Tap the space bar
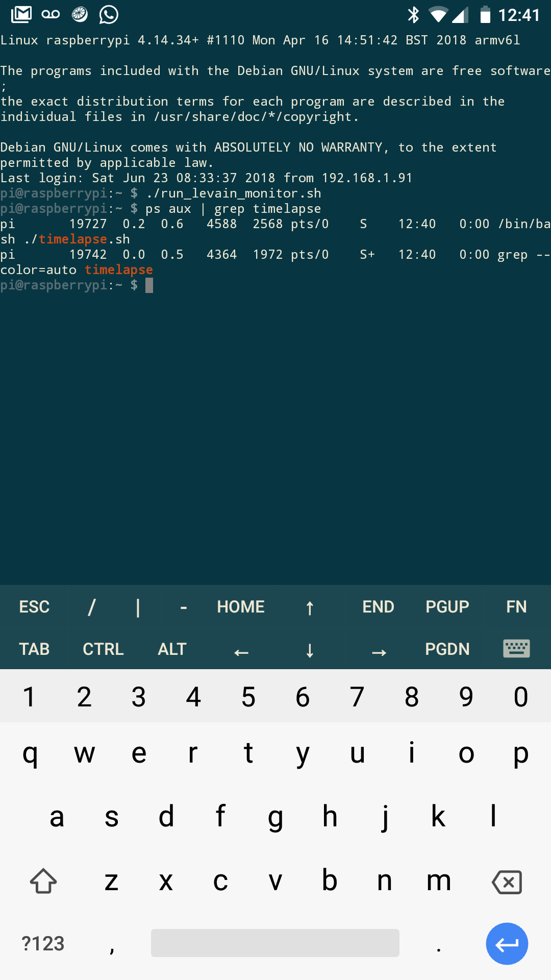Screen dimensions: 551x980 (275, 943)
